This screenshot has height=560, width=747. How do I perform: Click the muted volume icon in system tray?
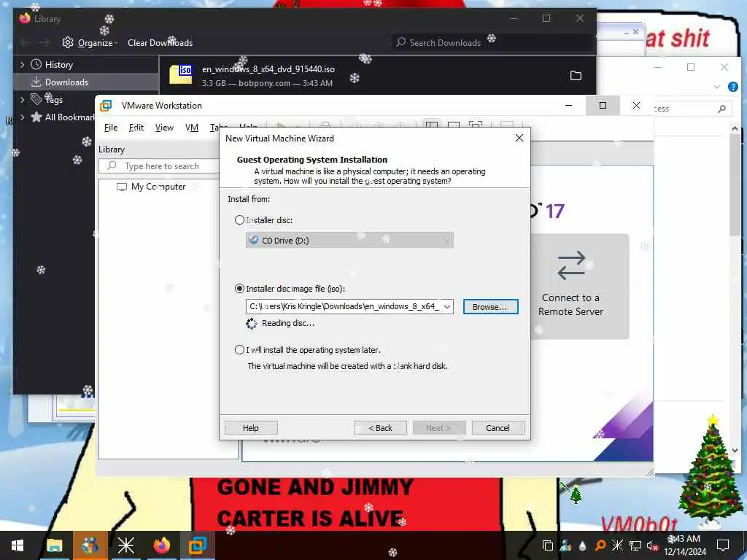652,545
